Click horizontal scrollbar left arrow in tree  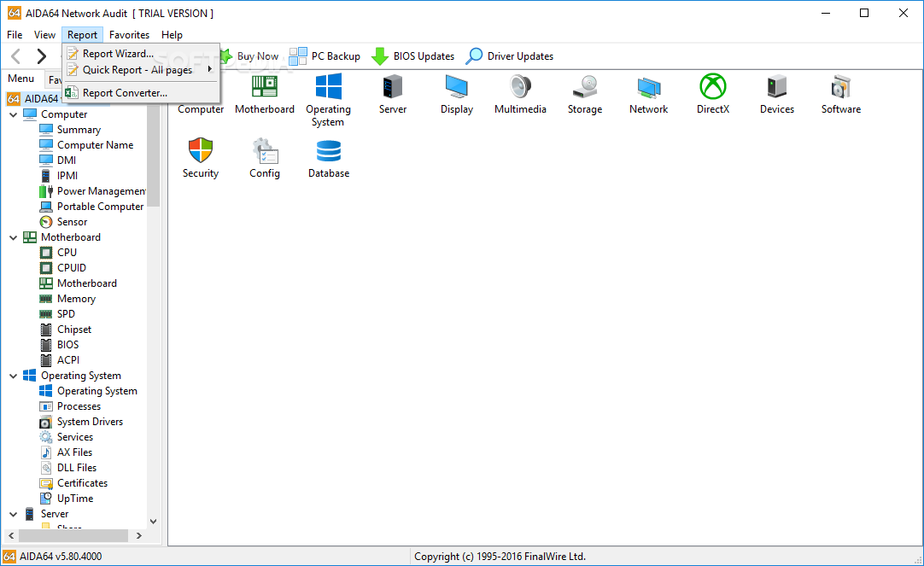click(11, 535)
